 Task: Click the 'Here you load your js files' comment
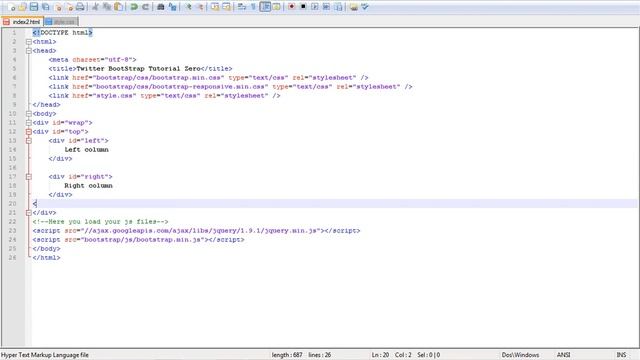pyautogui.click(x=100, y=222)
